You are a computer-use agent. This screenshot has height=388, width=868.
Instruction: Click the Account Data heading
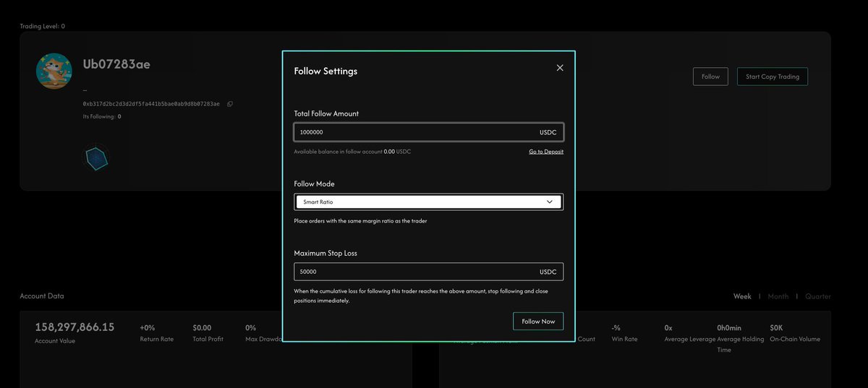pyautogui.click(x=42, y=296)
